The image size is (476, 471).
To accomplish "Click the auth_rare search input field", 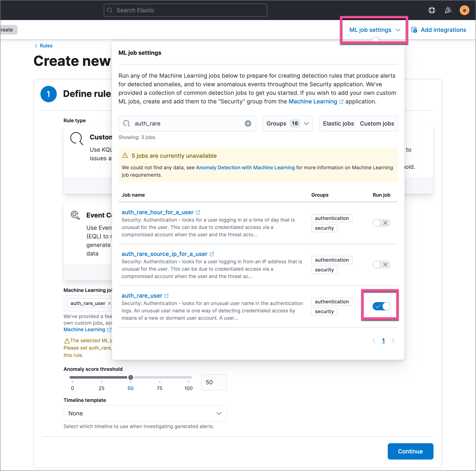I will pos(186,123).
